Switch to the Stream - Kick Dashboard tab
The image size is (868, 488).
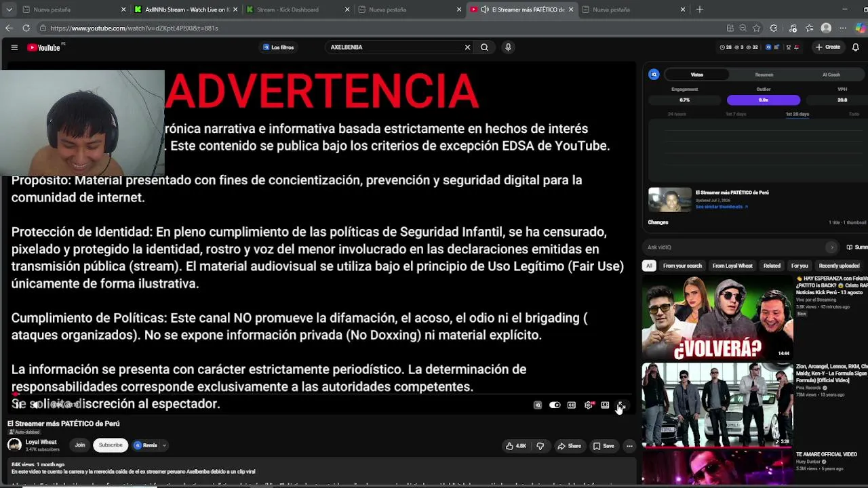(x=298, y=9)
